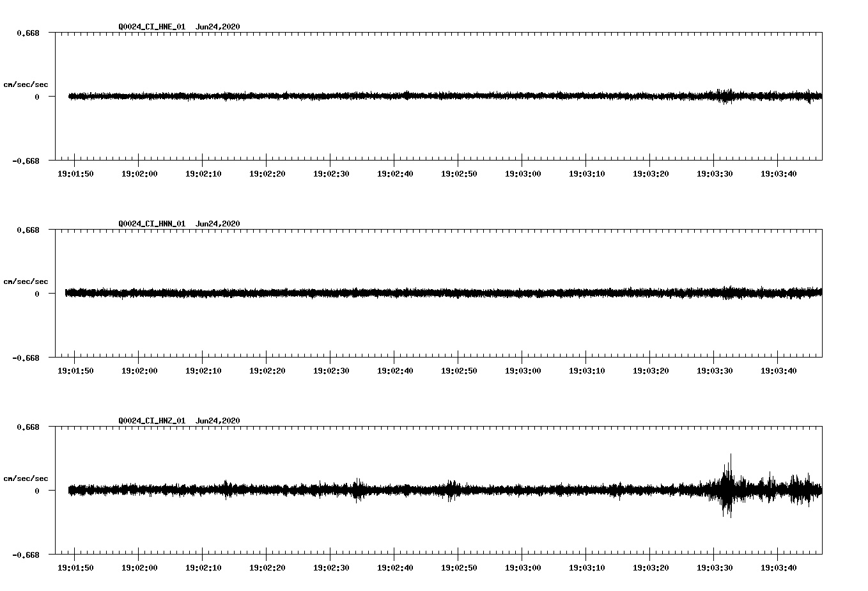
Task: Click the 19:02:10 time label under HNZ plot
Action: (203, 567)
